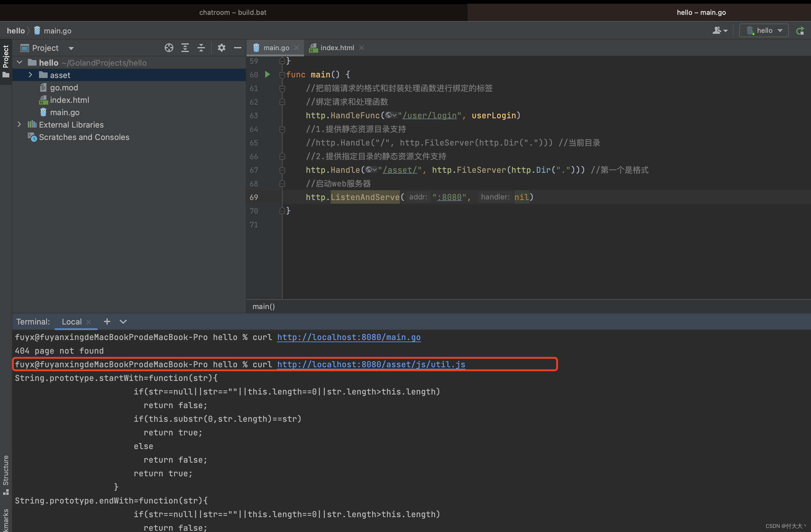Click the Expand All icon in Project panel

(185, 48)
